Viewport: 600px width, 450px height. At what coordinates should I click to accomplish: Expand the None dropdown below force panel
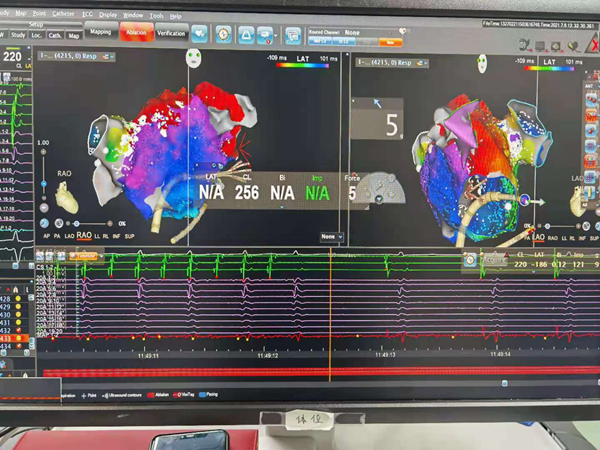click(x=332, y=236)
